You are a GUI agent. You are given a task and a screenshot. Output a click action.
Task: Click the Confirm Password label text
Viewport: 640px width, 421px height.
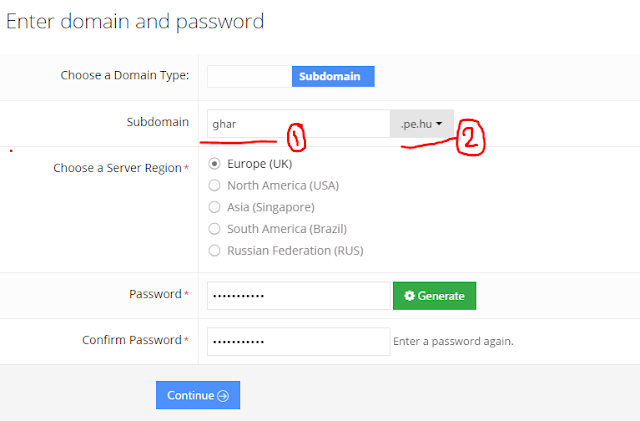132,341
